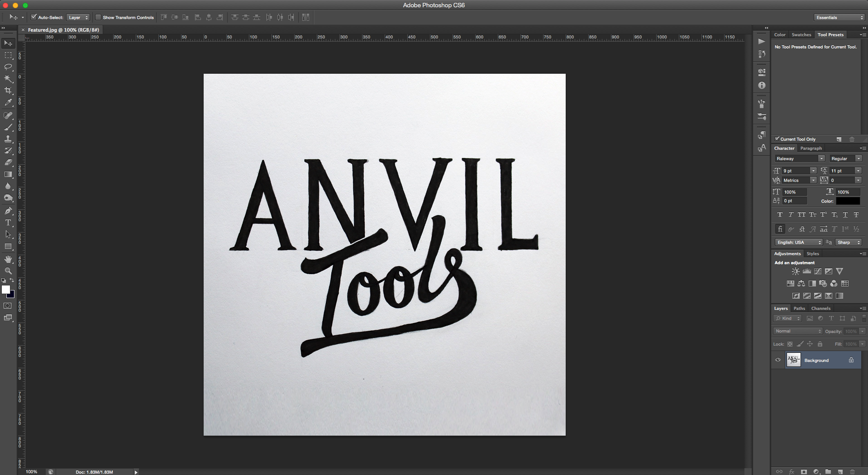Screen dimensions: 868x475
Task: Switch to the Styles tab
Action: tap(812, 254)
